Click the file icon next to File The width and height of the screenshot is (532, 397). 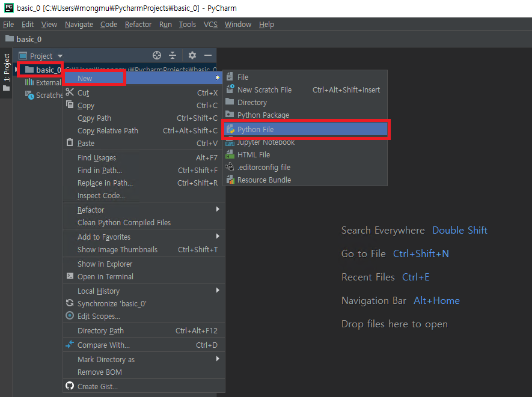(x=230, y=77)
